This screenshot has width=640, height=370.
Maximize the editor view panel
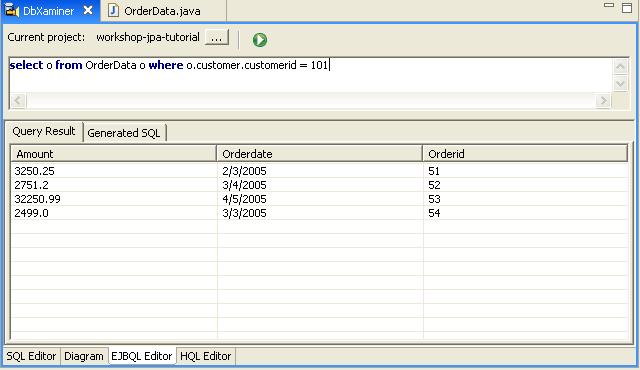pos(627,7)
